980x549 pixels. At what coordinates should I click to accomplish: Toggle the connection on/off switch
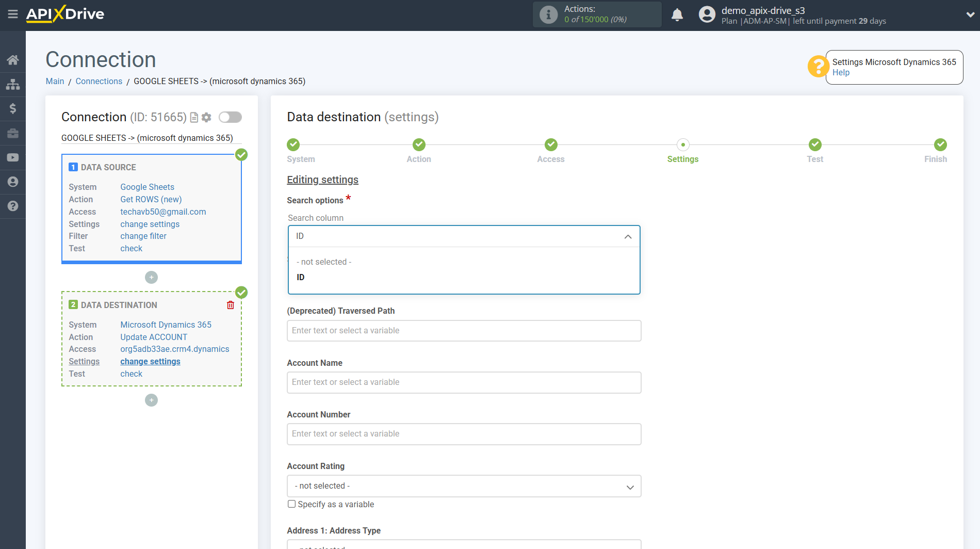click(x=230, y=117)
